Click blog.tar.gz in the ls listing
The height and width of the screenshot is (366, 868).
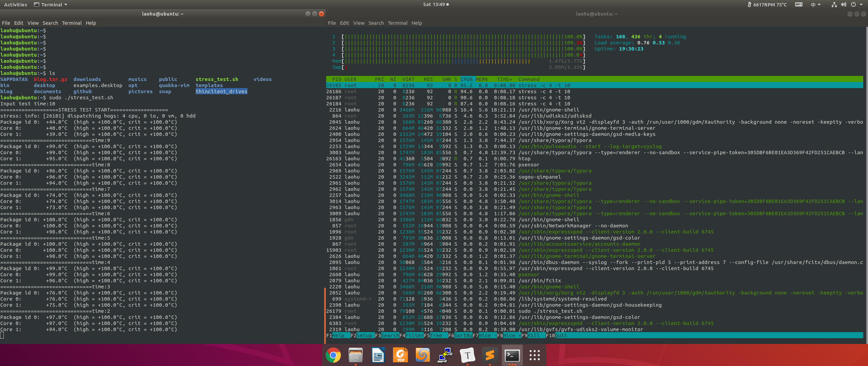pos(51,79)
